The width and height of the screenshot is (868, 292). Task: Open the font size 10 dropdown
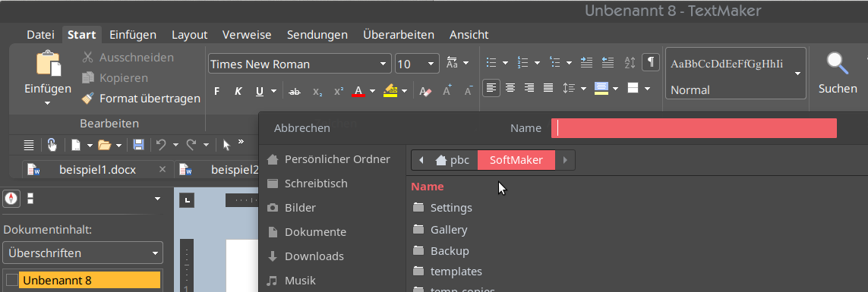pos(431,64)
